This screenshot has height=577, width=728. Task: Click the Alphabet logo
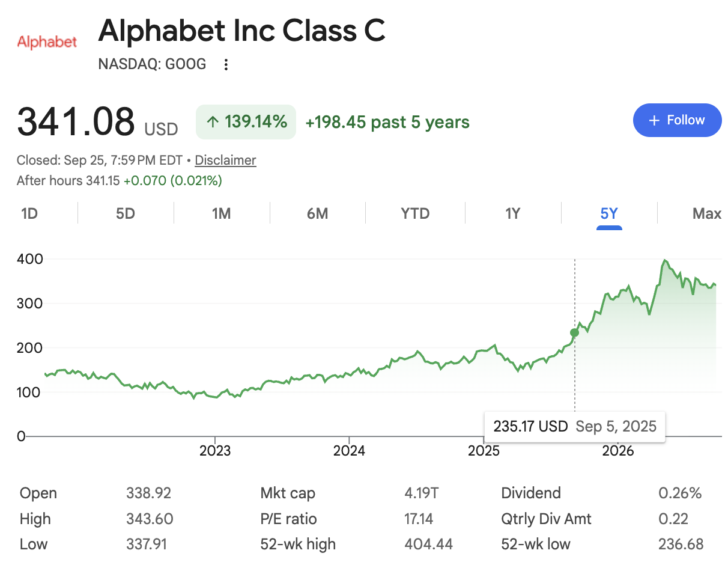pyautogui.click(x=47, y=42)
